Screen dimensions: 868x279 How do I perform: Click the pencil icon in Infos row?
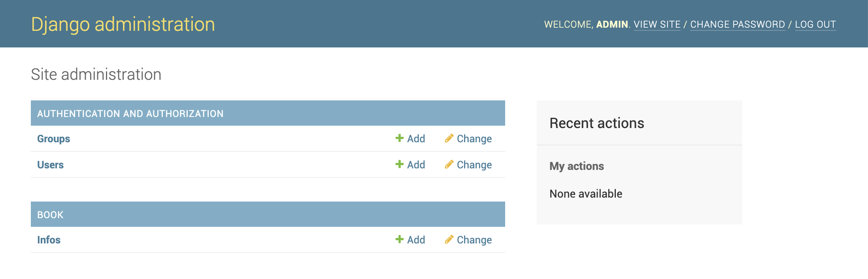click(x=449, y=239)
